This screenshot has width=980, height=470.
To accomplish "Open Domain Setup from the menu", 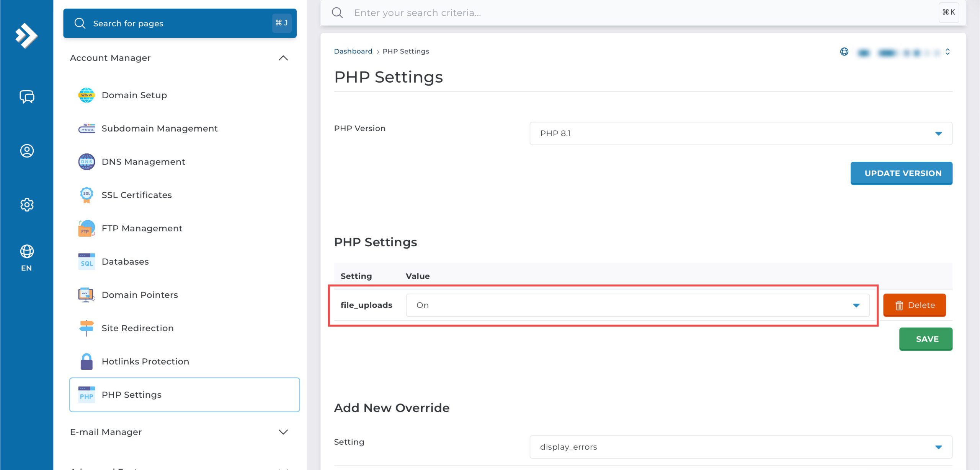I will click(134, 95).
